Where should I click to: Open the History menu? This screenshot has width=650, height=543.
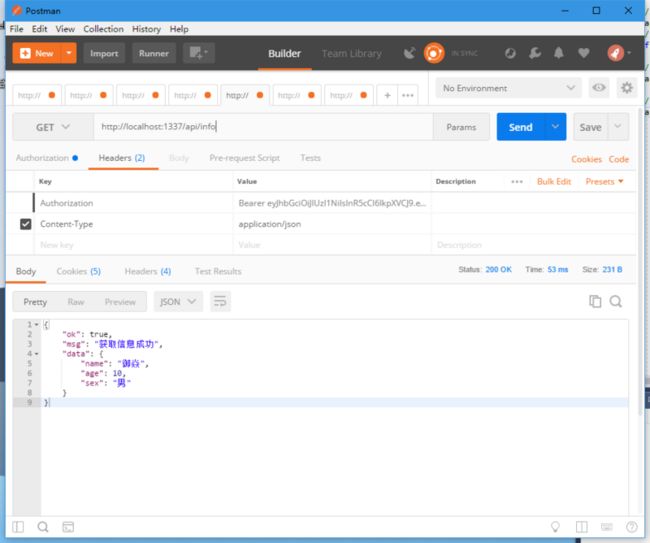[146, 29]
